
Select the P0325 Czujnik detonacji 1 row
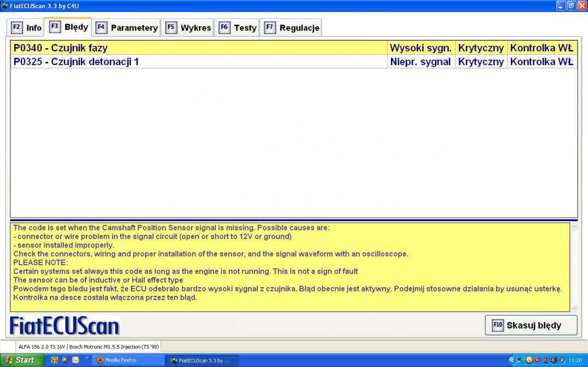point(293,61)
